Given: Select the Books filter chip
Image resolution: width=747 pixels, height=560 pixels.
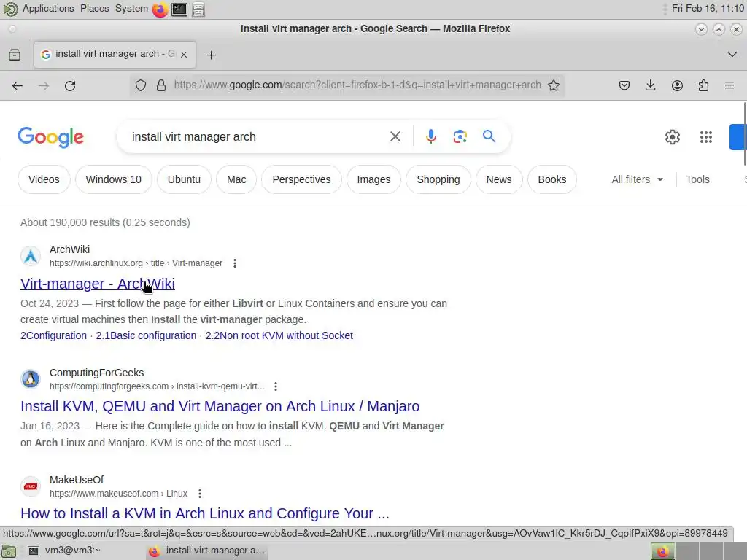Looking at the screenshot, I should 552,179.
